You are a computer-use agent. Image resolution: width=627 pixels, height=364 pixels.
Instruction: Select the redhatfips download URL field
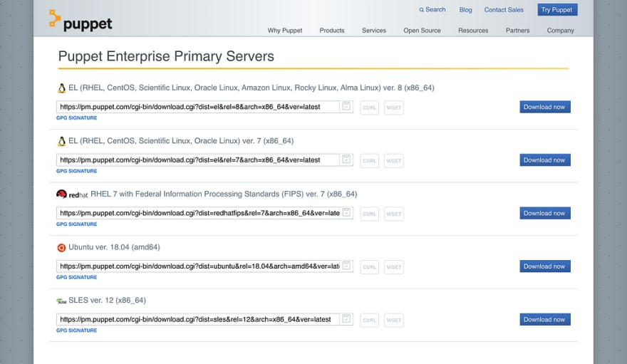198,213
